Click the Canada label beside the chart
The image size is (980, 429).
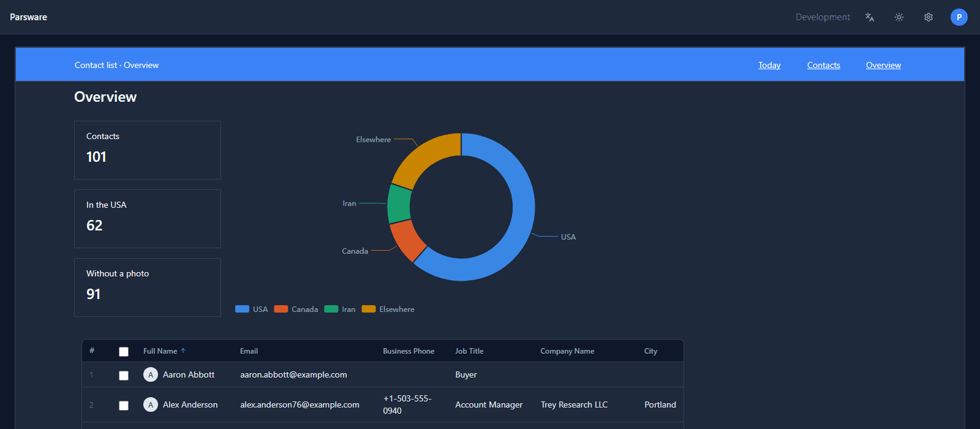(x=355, y=251)
